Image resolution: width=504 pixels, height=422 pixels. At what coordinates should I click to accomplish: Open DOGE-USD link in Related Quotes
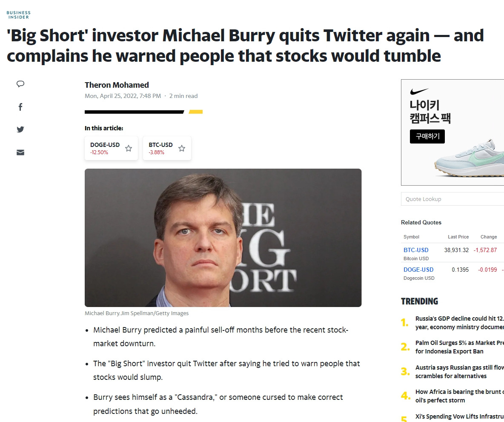418,270
